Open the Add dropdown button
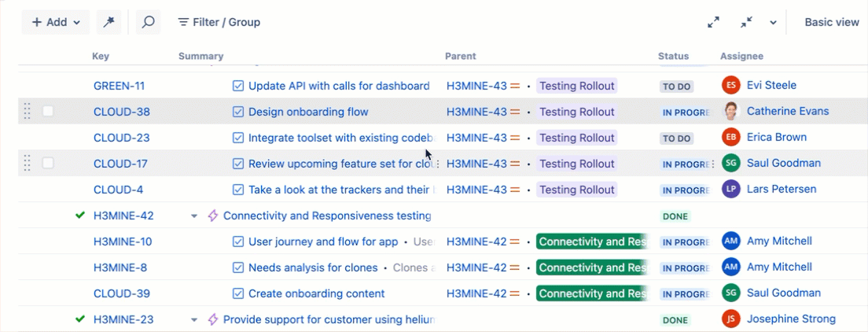Screen dimensions: 868x332 coord(55,22)
